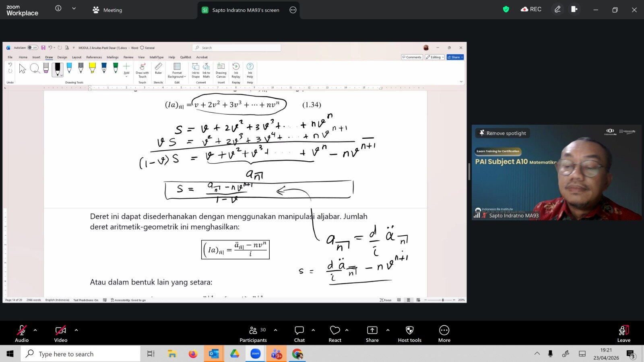This screenshot has height=362, width=644.
Task: Open the Undo history dropdown arrow
Action: (54, 47)
